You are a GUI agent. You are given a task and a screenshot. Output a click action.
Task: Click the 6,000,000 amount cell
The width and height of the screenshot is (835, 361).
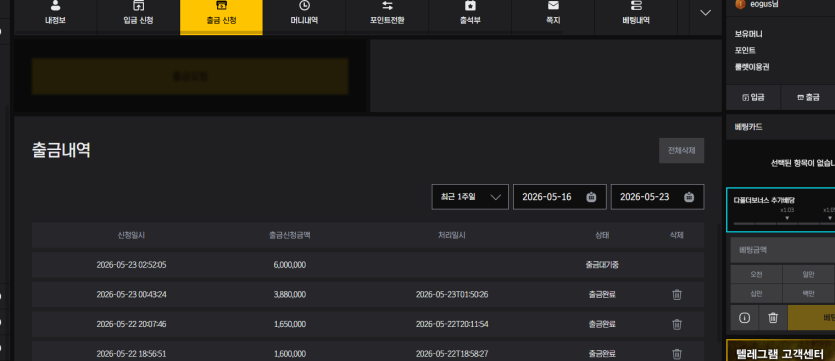(x=289, y=265)
